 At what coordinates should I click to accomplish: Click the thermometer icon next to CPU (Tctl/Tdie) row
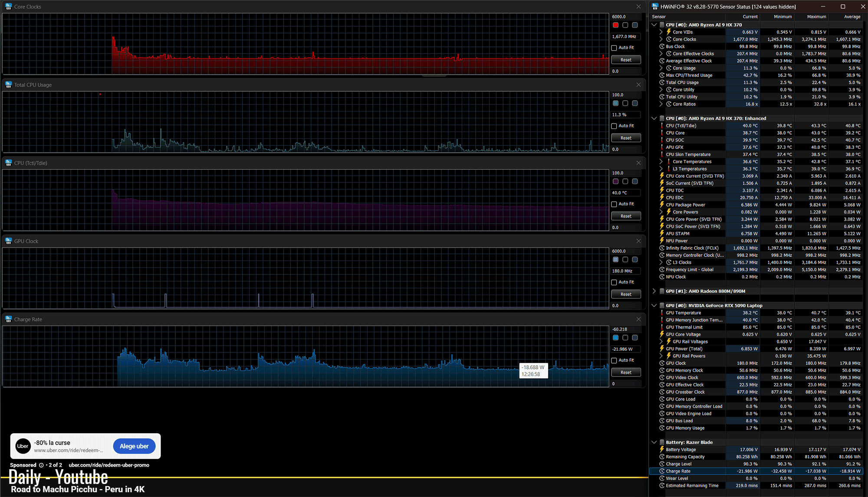tap(662, 126)
